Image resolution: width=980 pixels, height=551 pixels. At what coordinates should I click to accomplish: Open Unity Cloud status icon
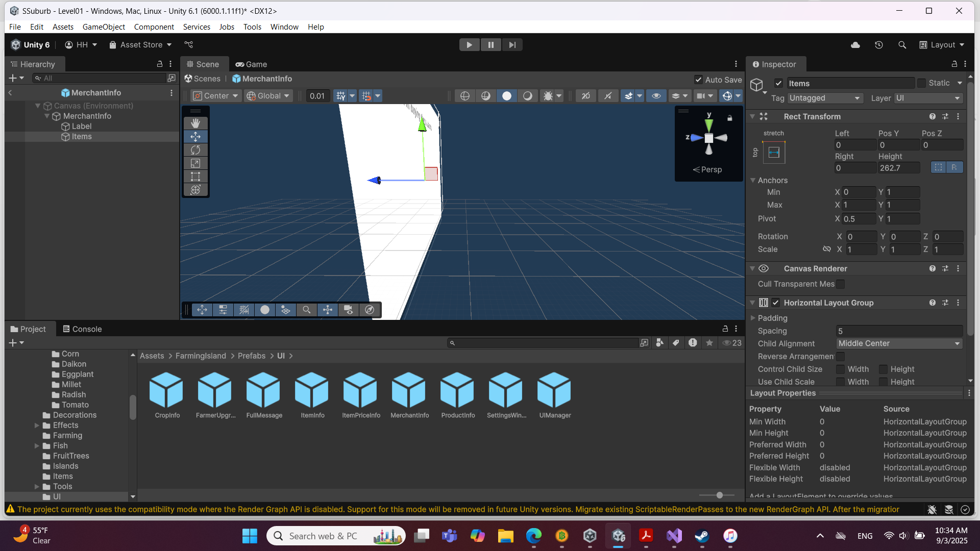(x=855, y=45)
